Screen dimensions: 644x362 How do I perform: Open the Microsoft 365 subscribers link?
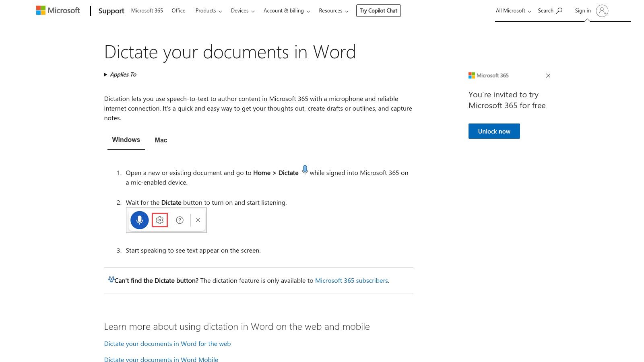click(x=351, y=280)
